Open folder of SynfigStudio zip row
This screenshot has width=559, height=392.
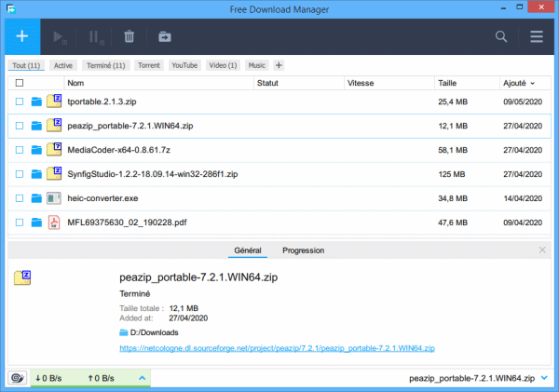tap(36, 174)
